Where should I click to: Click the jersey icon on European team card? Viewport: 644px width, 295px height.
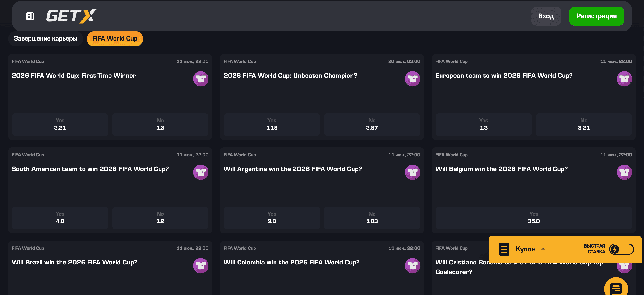pos(624,79)
